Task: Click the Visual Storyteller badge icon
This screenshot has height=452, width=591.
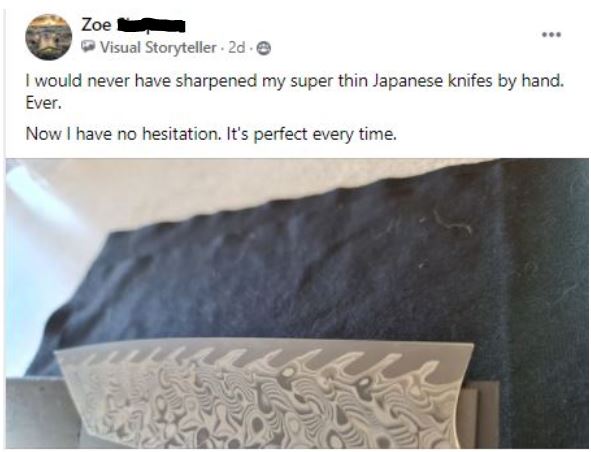Action: pos(88,47)
